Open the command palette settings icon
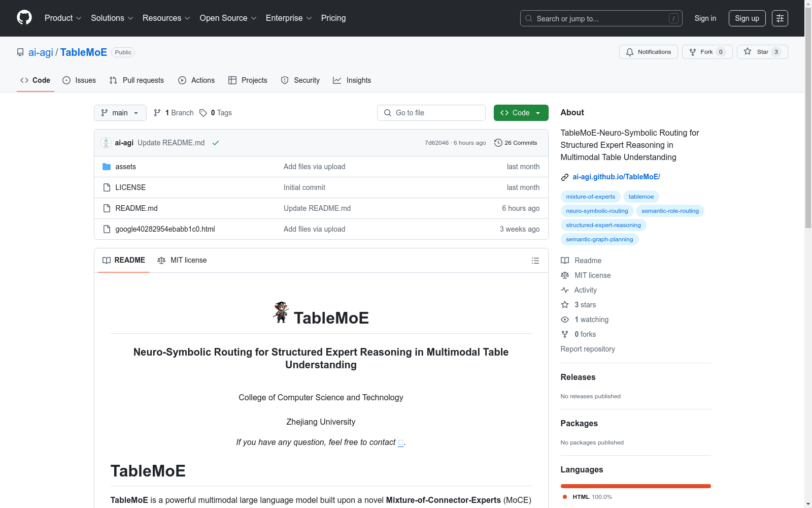 point(780,18)
